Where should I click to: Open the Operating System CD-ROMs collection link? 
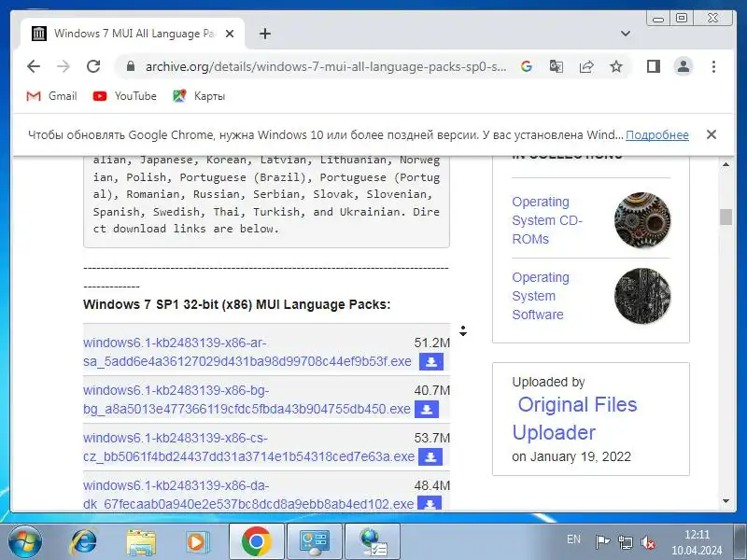tap(547, 220)
